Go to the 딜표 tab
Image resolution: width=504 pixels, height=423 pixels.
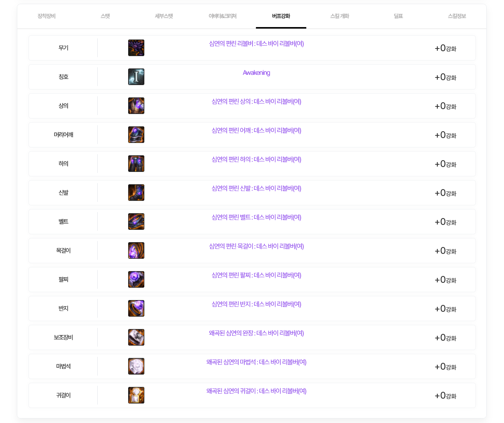398,16
